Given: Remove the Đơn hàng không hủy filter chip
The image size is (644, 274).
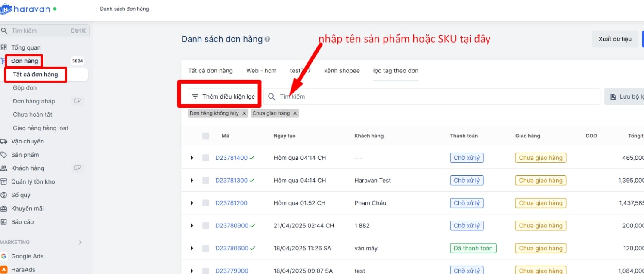Looking at the screenshot, I should click(244, 113).
